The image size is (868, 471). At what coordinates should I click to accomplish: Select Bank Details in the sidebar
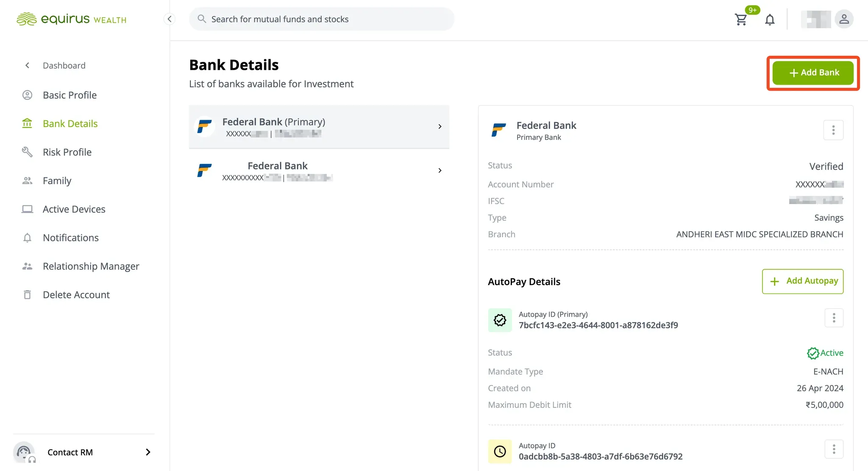70,123
